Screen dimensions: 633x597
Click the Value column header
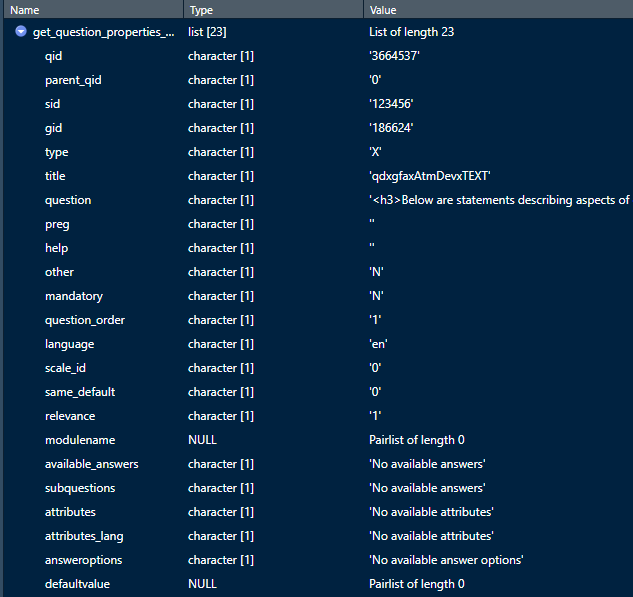pyautogui.click(x=383, y=9)
